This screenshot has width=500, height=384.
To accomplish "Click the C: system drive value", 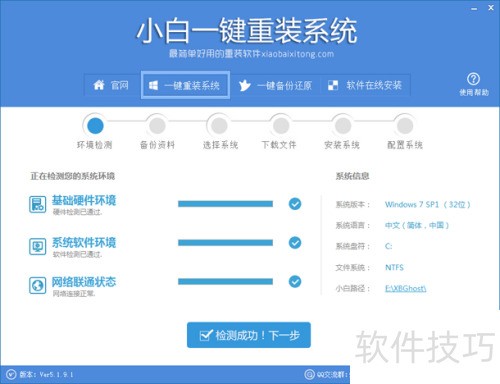I will coord(389,246).
